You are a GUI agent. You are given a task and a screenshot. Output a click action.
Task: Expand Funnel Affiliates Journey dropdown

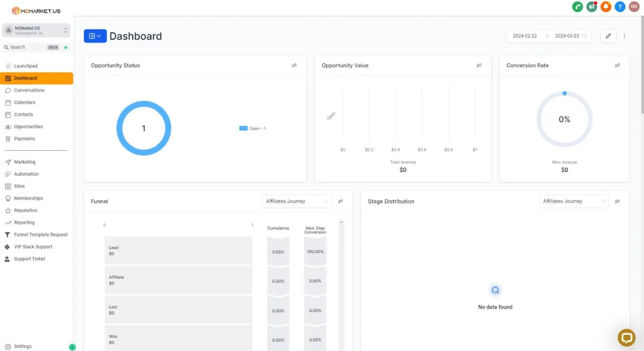pyautogui.click(x=298, y=201)
